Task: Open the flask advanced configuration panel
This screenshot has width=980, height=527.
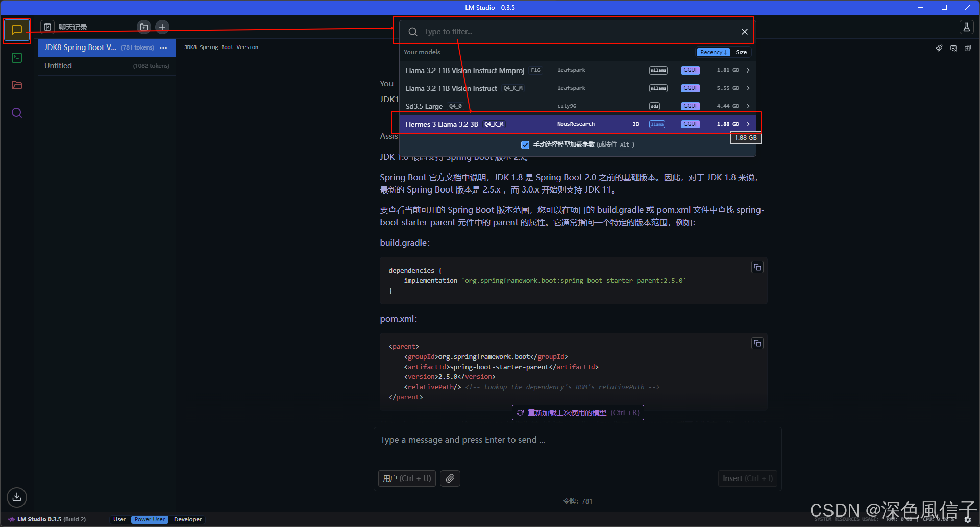Action: (x=966, y=27)
